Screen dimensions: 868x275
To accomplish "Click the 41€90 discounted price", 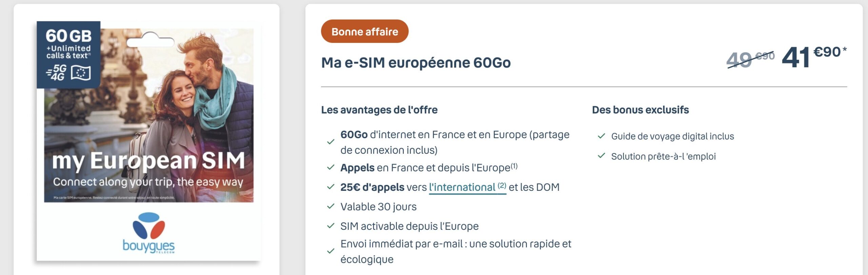I will point(814,56).
